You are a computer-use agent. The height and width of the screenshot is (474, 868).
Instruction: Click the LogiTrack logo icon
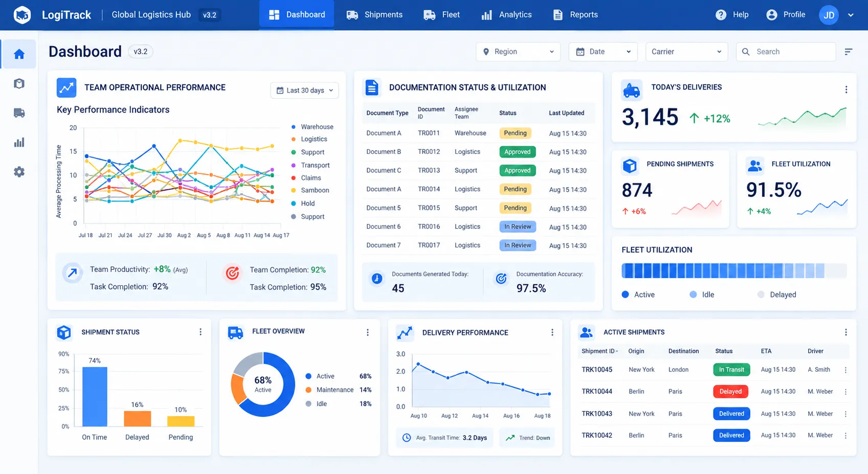pyautogui.click(x=22, y=15)
